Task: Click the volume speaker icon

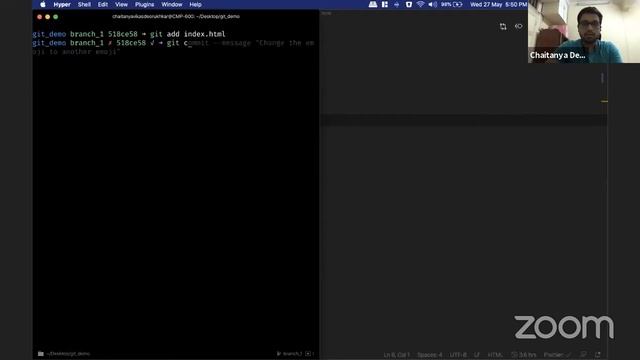Action: click(432, 4)
